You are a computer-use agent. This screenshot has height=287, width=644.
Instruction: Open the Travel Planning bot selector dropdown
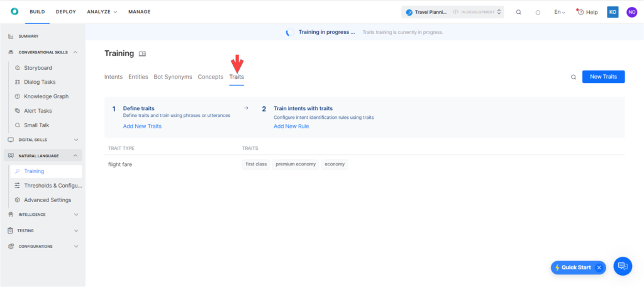point(453,12)
